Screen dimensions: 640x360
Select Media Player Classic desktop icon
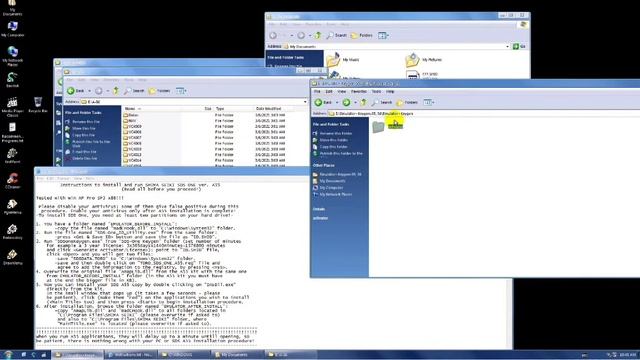point(12,107)
